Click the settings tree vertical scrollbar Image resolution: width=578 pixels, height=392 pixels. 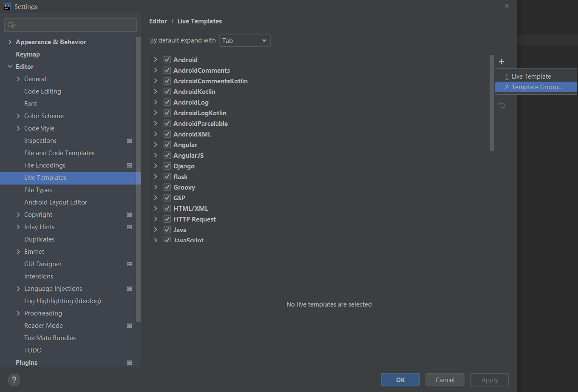tap(138, 179)
